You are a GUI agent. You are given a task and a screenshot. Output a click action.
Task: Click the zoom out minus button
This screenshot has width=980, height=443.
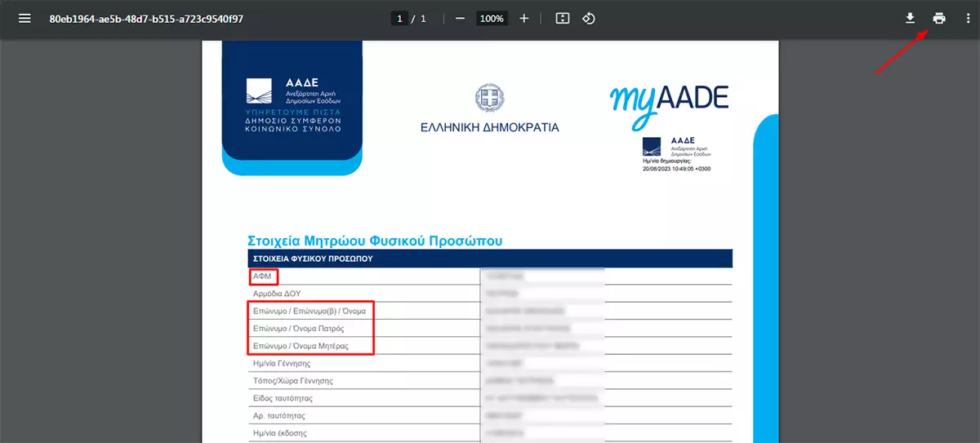pyautogui.click(x=460, y=19)
